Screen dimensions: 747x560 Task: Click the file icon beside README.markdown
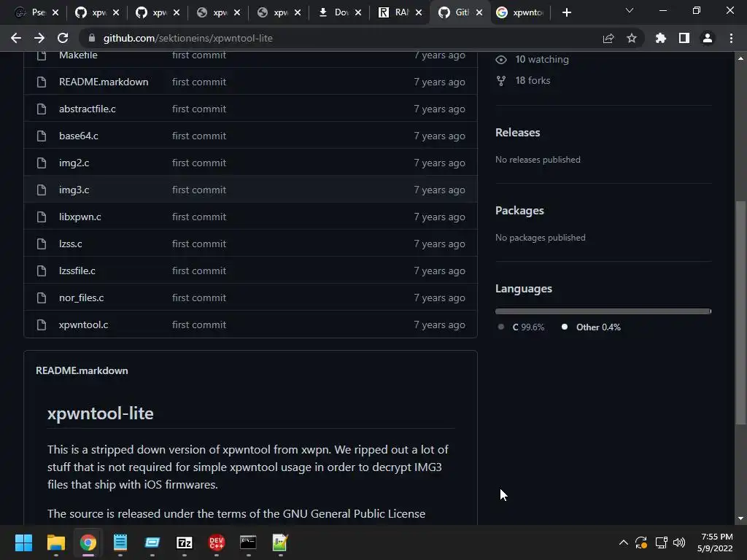(42, 82)
